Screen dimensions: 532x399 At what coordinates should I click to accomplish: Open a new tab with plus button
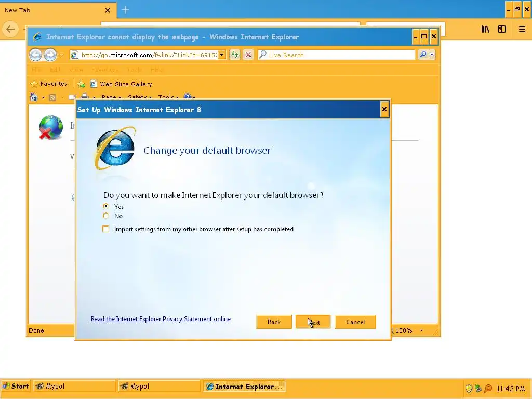click(125, 10)
